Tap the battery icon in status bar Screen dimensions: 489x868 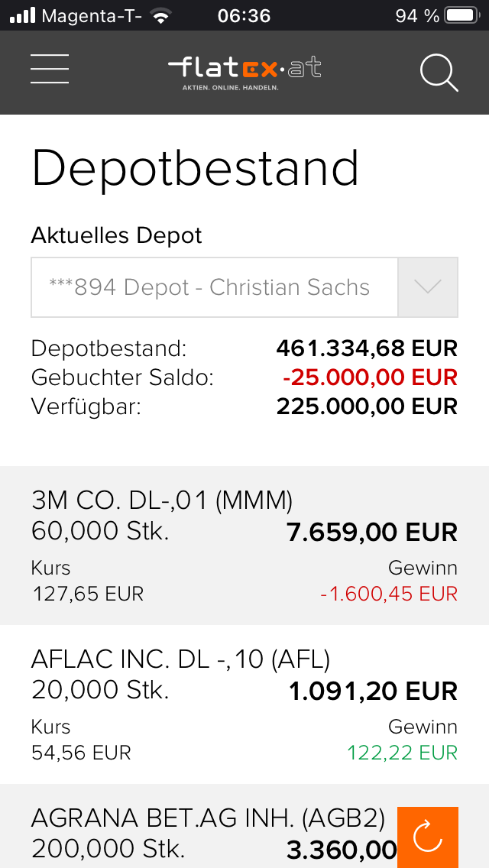click(461, 15)
